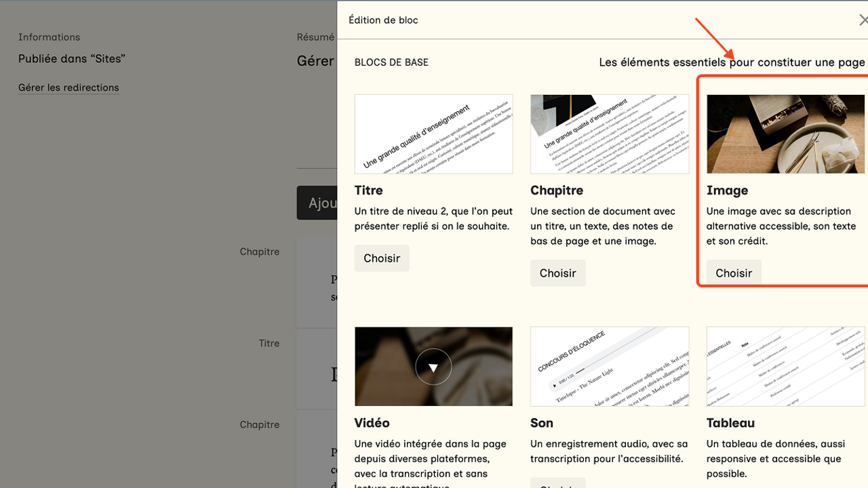Click the play icon on Vidéo thumbnail
Screen dimensions: 868x488
(x=433, y=367)
